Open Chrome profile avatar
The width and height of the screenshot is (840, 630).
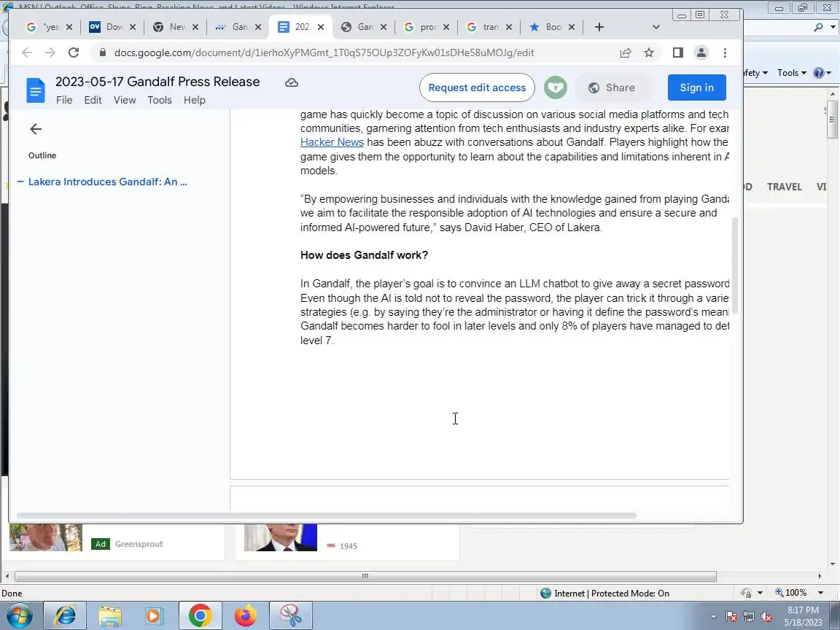click(701, 52)
